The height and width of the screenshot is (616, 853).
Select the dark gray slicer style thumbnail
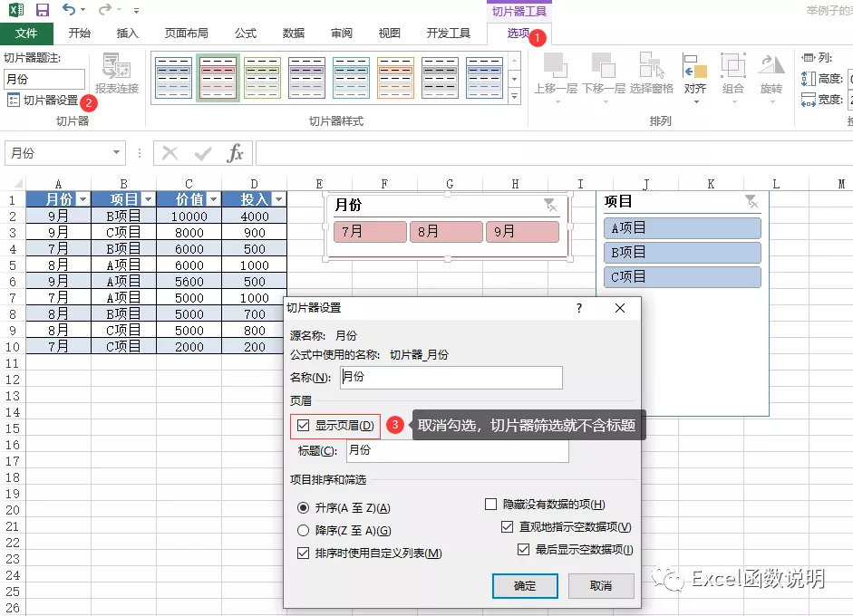[x=441, y=78]
